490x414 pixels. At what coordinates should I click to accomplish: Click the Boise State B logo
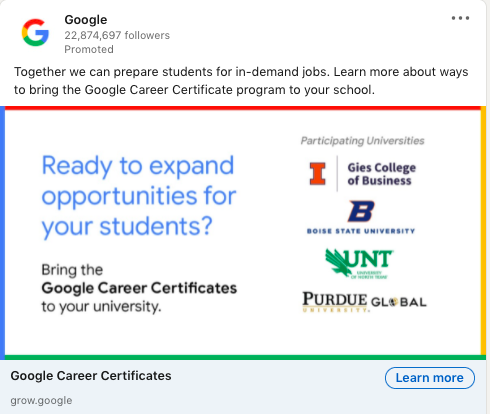pyautogui.click(x=361, y=211)
